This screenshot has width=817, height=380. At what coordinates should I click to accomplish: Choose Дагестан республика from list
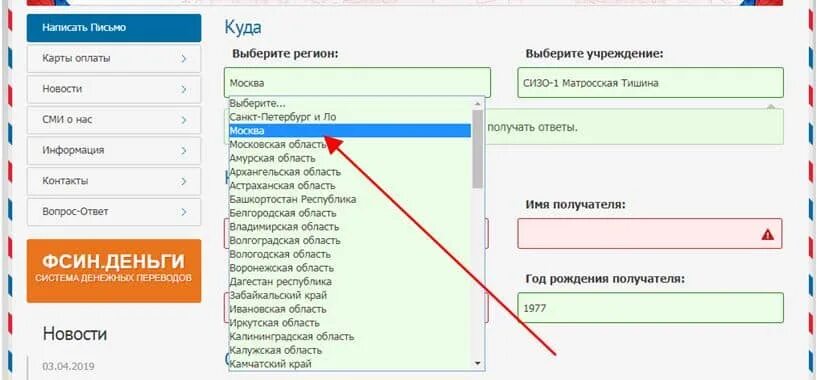pos(350,281)
